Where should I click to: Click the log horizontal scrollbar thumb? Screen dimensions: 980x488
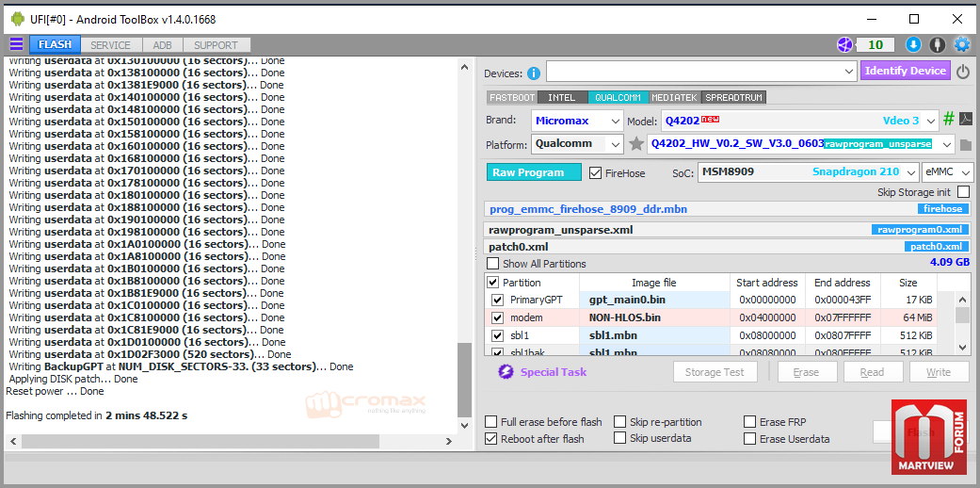[x=200, y=441]
